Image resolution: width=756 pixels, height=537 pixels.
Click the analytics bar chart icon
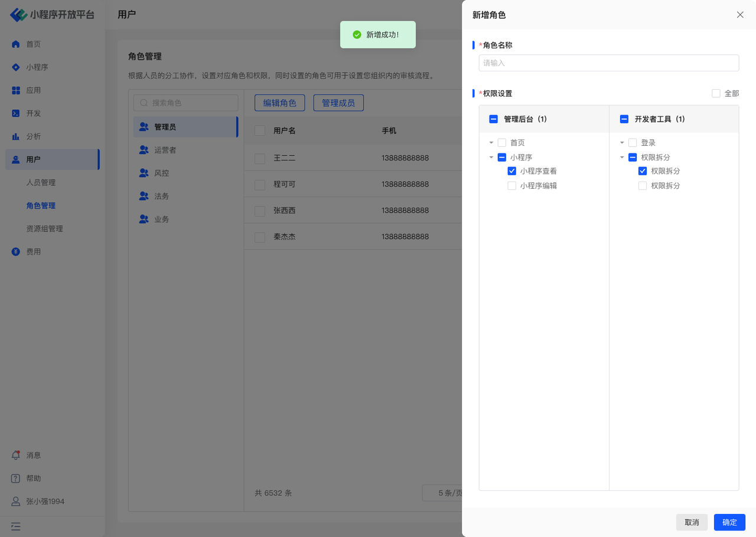(16, 136)
